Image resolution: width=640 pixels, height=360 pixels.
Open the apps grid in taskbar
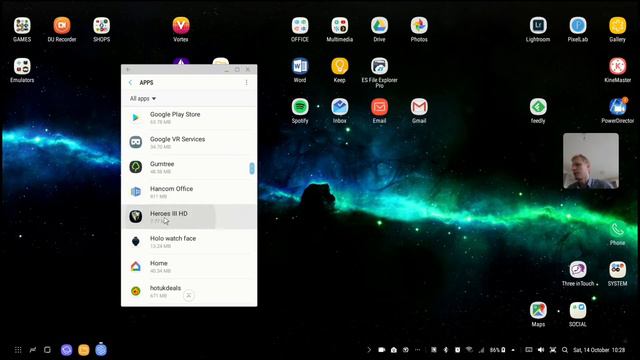[x=18, y=350]
